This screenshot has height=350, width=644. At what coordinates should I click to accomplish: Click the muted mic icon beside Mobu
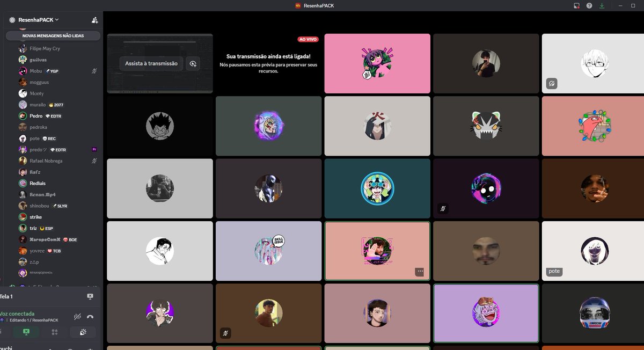[94, 71]
